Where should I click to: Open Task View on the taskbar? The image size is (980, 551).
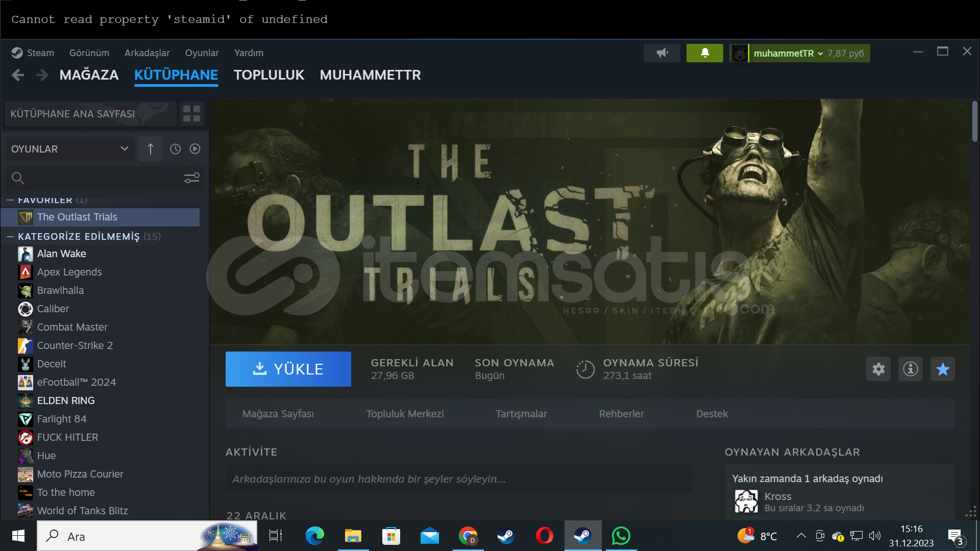[276, 536]
